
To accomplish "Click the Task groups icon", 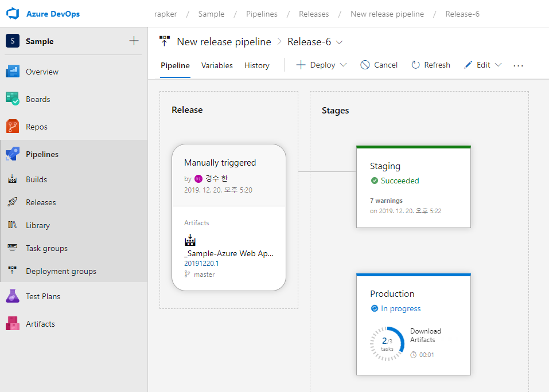I will [x=12, y=248].
